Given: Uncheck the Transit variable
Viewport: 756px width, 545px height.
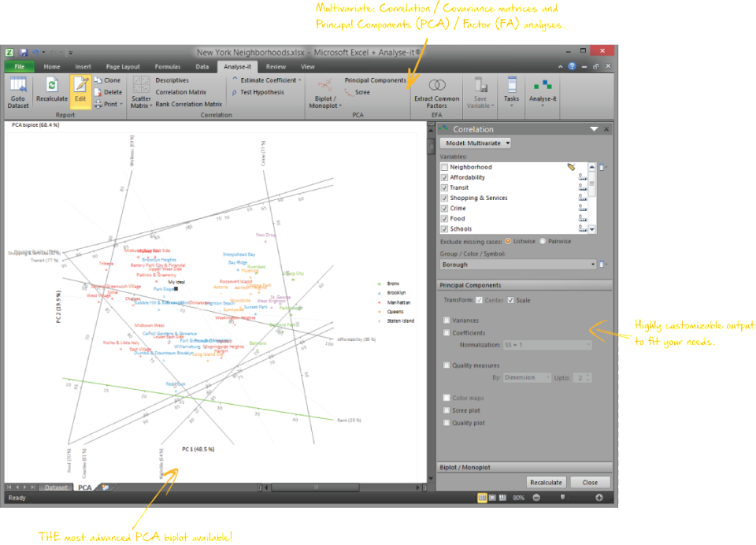Looking at the screenshot, I should coord(444,187).
